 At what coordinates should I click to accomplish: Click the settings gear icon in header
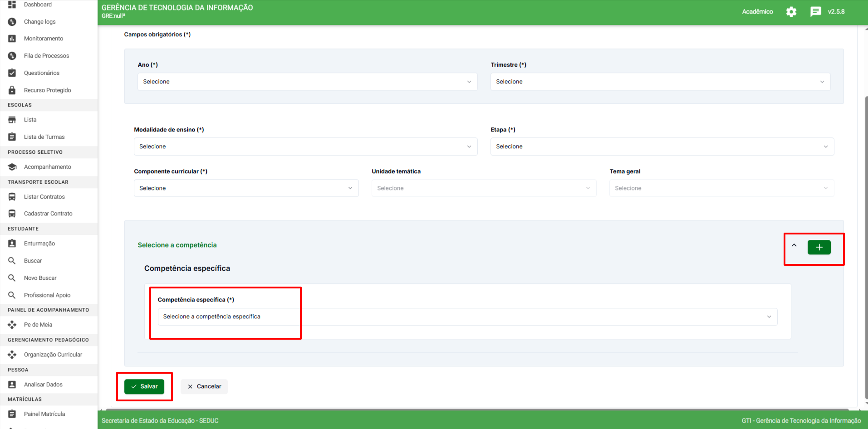coord(791,12)
